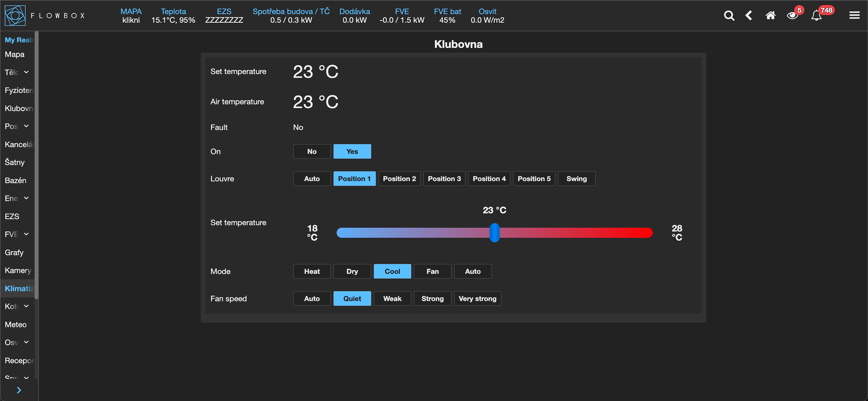868x401 pixels.
Task: Set Louvre to Swing
Action: pos(576,179)
